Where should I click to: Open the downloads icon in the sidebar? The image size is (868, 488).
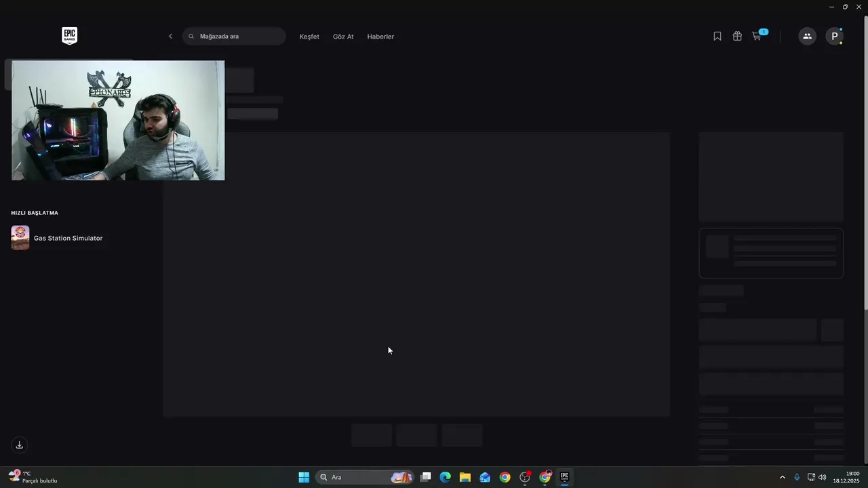point(19,445)
